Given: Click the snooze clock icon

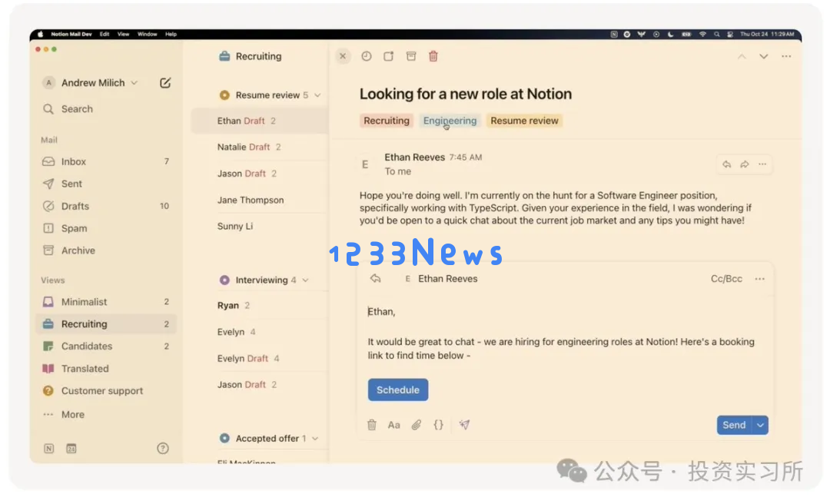Looking at the screenshot, I should [x=367, y=56].
